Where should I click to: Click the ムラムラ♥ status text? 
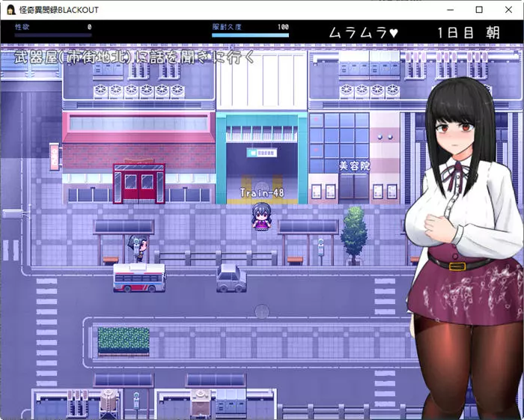click(363, 33)
